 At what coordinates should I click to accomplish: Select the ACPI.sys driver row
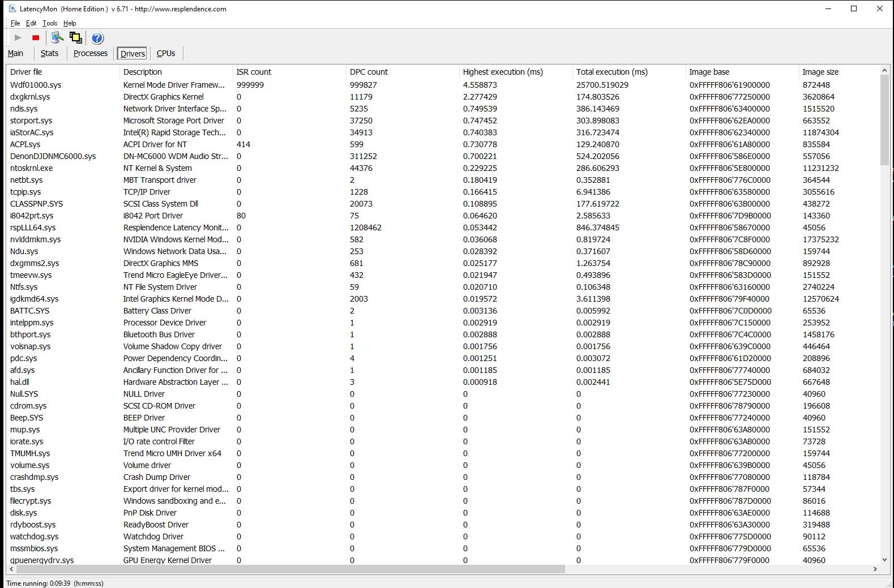443,144
